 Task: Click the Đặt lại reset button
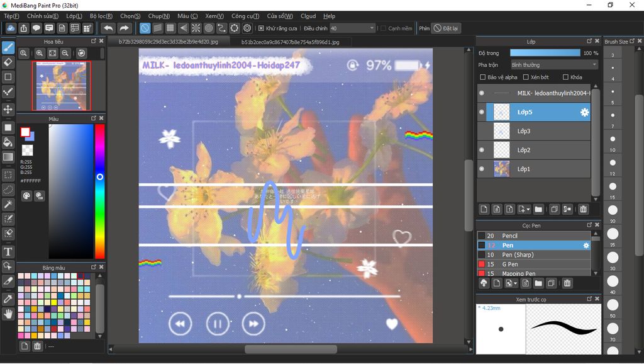pyautogui.click(x=446, y=28)
